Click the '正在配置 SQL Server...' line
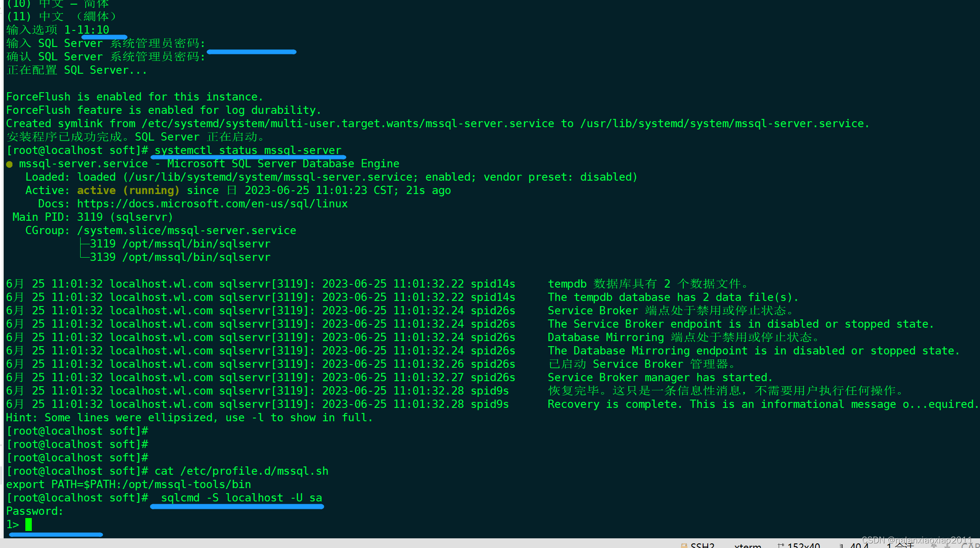This screenshot has height=548, width=980. point(76,70)
